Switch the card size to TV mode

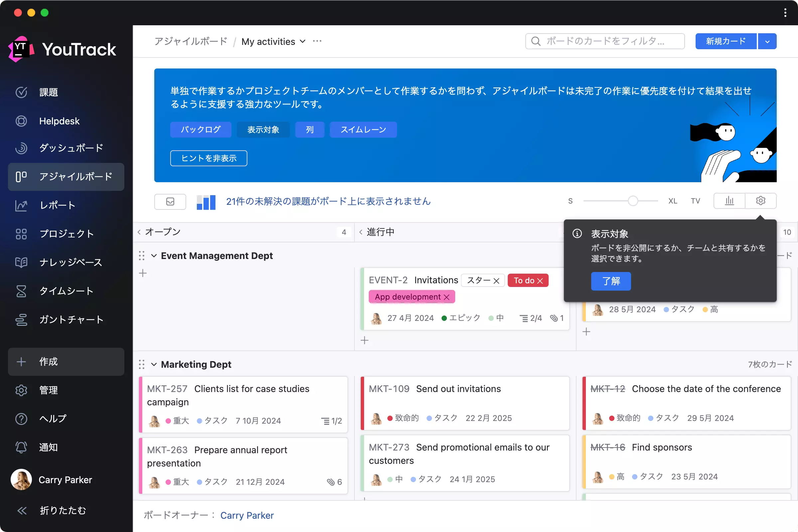click(695, 201)
